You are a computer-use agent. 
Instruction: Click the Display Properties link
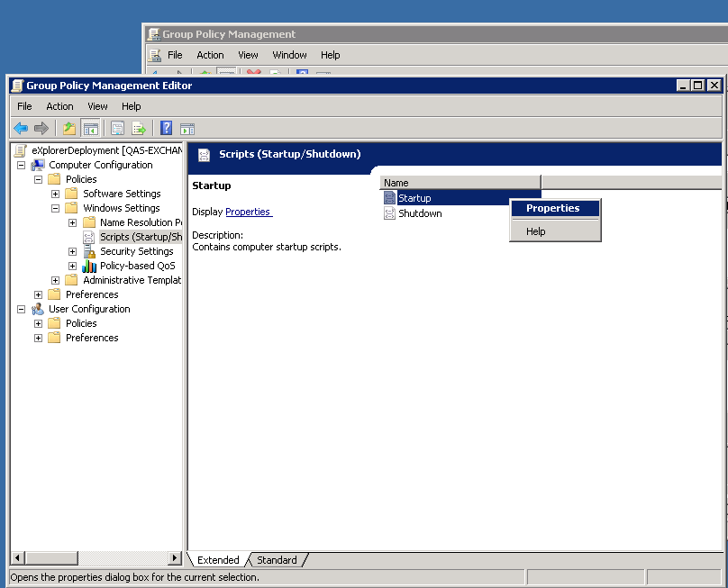tap(248, 212)
